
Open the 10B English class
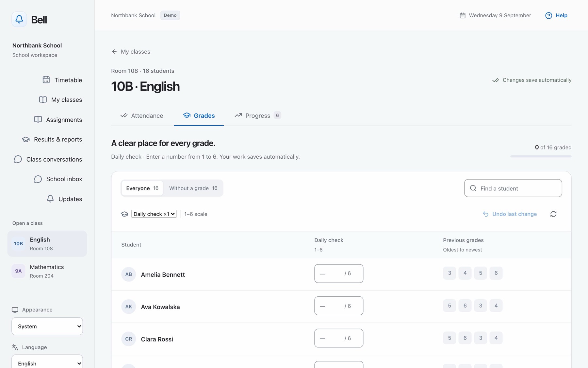point(47,244)
